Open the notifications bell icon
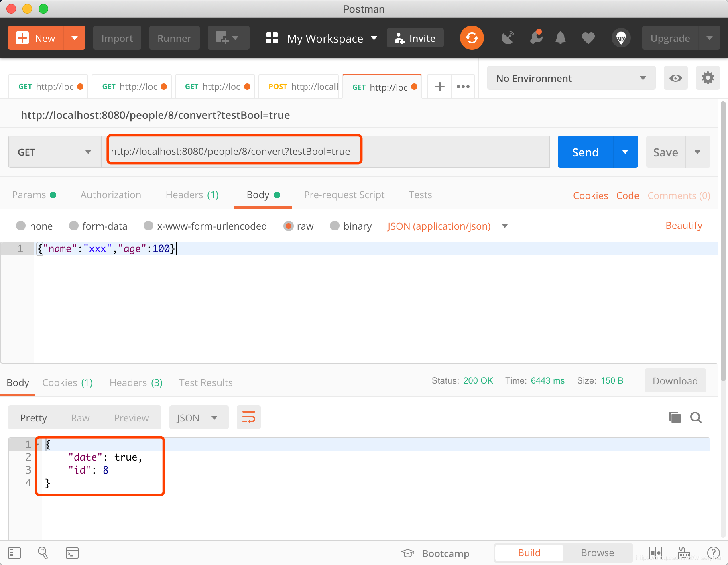The width and height of the screenshot is (728, 565). [561, 38]
